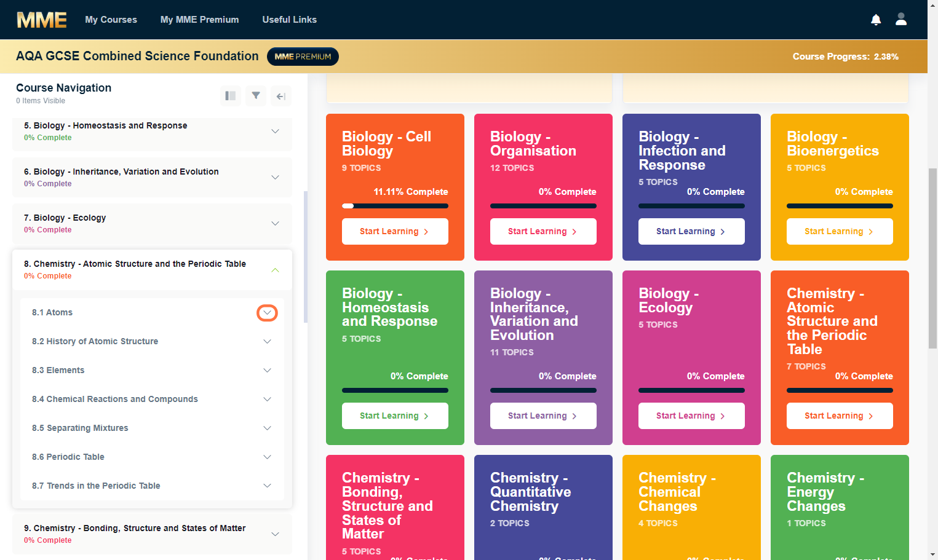Start Learning Biology Bioenergetics
This screenshot has height=560, width=938.
(840, 232)
